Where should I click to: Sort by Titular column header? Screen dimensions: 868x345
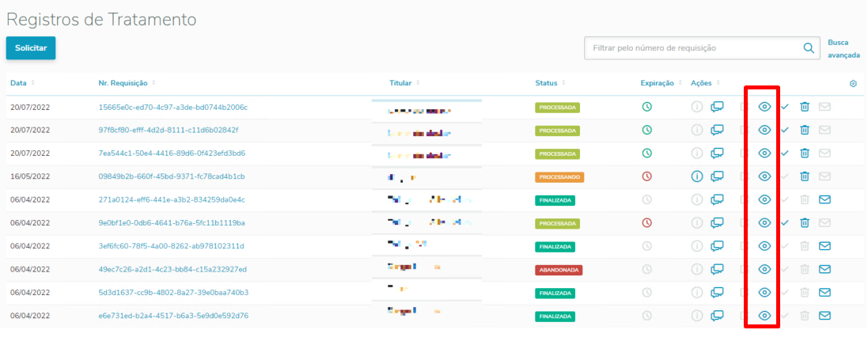405,83
